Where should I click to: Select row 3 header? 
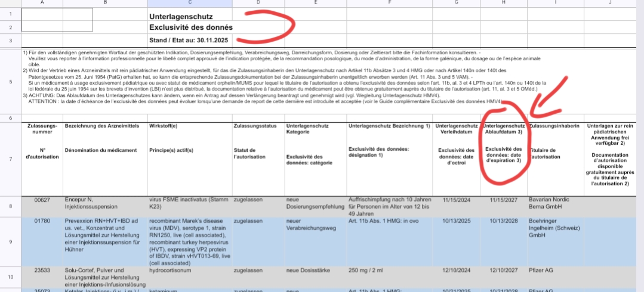point(11,41)
